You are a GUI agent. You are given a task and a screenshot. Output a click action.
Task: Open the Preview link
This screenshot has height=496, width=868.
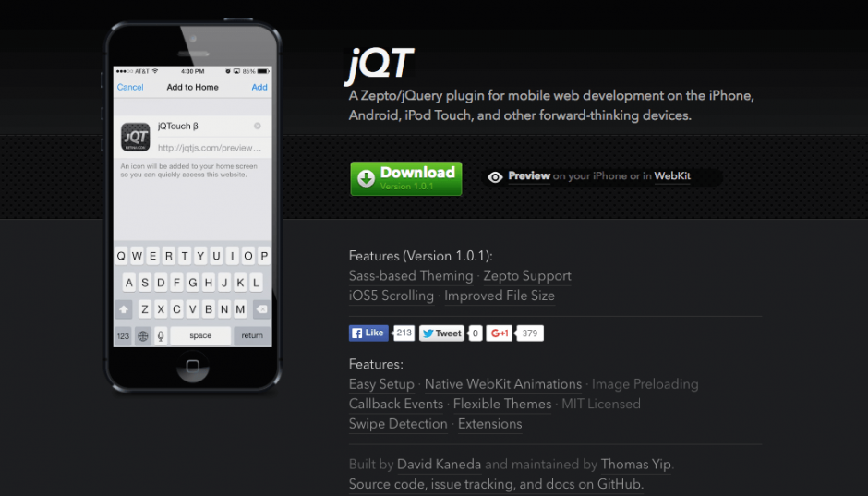529,176
